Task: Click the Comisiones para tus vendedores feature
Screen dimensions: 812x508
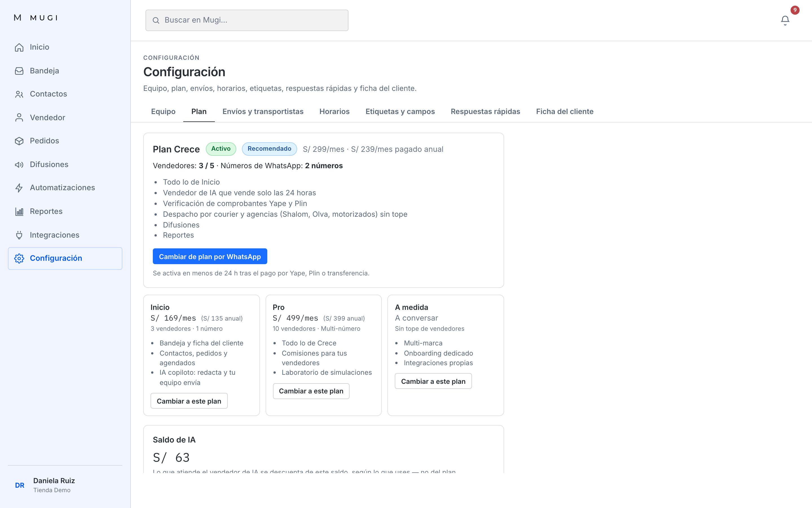Action: click(314, 358)
